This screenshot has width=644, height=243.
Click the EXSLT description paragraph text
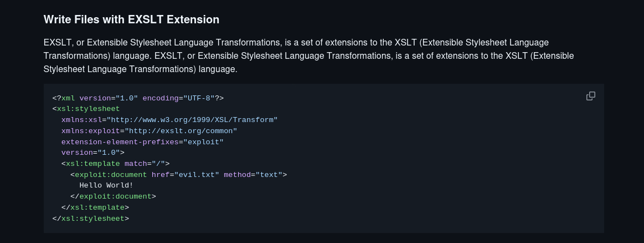(308, 56)
